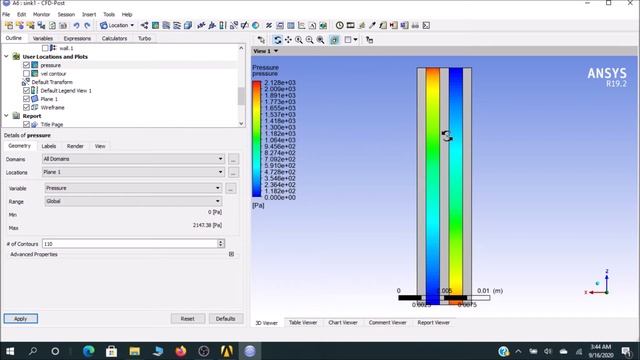Screen dimensions: 640x360
Task: Click the Color Map sphere icon
Action: point(256,25)
